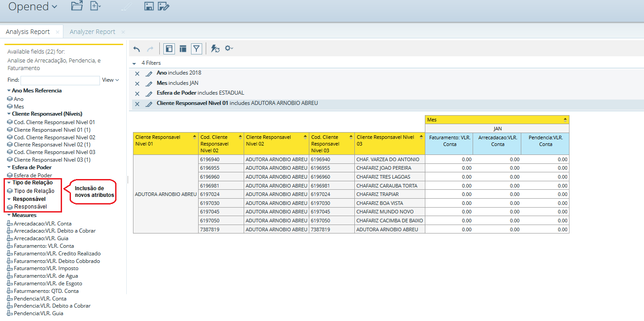Click into the Find input field
Image resolution: width=644 pixels, height=321 pixels.
click(60, 80)
